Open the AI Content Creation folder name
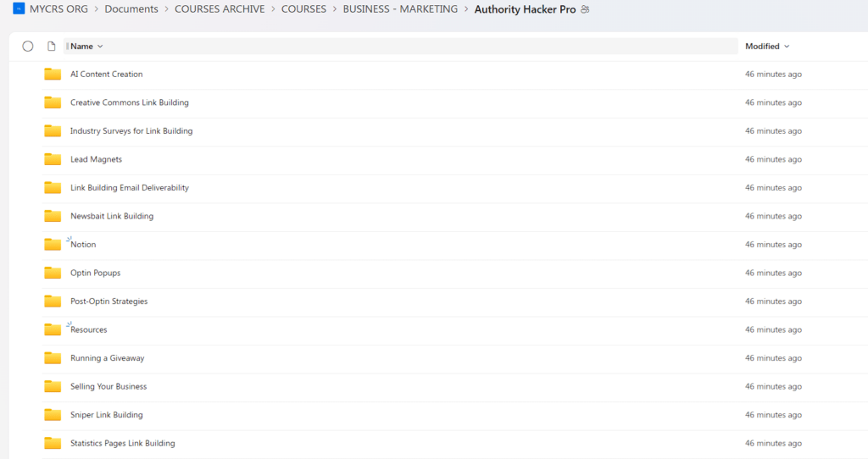 [106, 75]
